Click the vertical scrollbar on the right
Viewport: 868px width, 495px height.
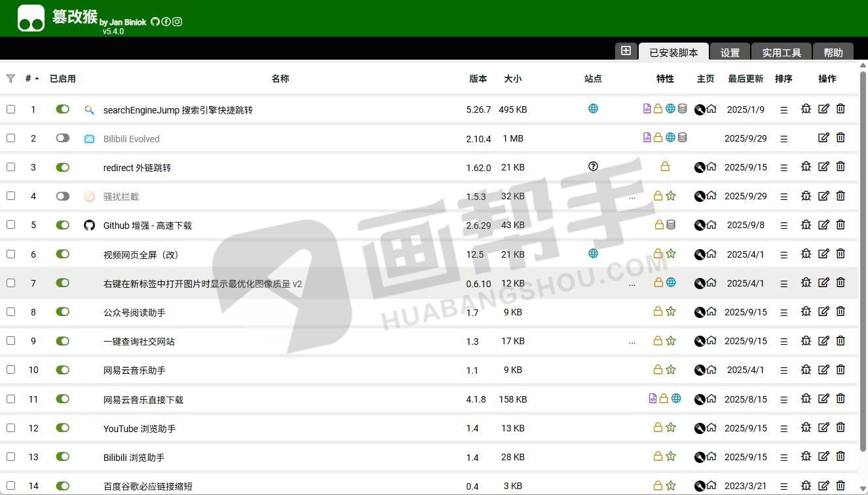point(862,262)
